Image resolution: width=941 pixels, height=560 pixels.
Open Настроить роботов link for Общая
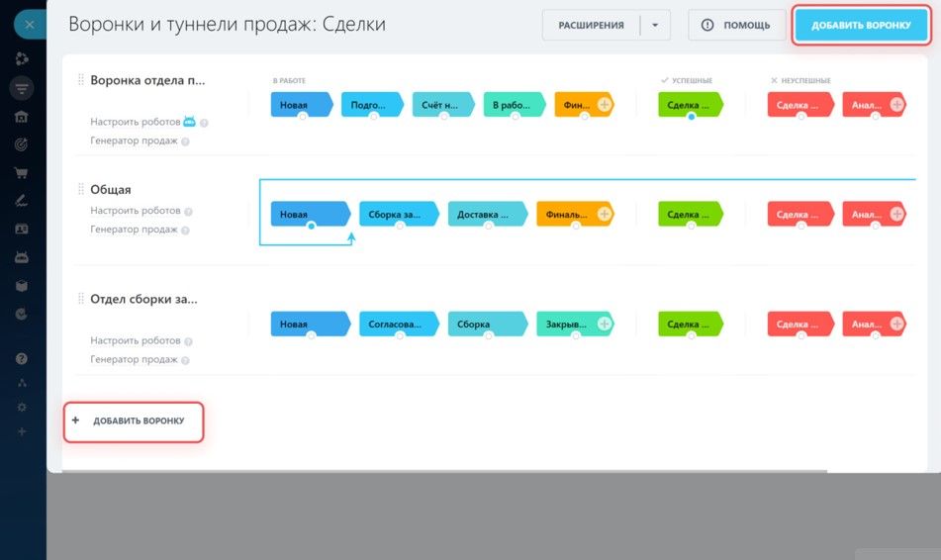135,211
